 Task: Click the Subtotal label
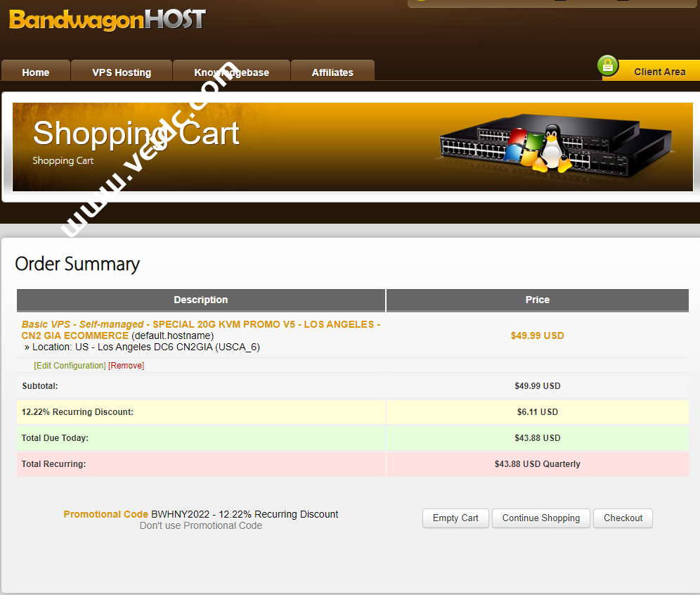tap(40, 386)
